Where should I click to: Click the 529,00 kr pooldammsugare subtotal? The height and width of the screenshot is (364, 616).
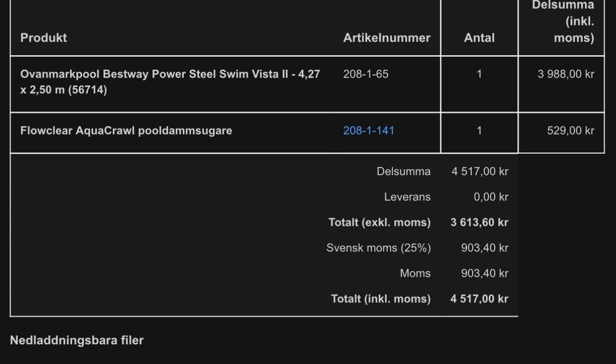[570, 131]
